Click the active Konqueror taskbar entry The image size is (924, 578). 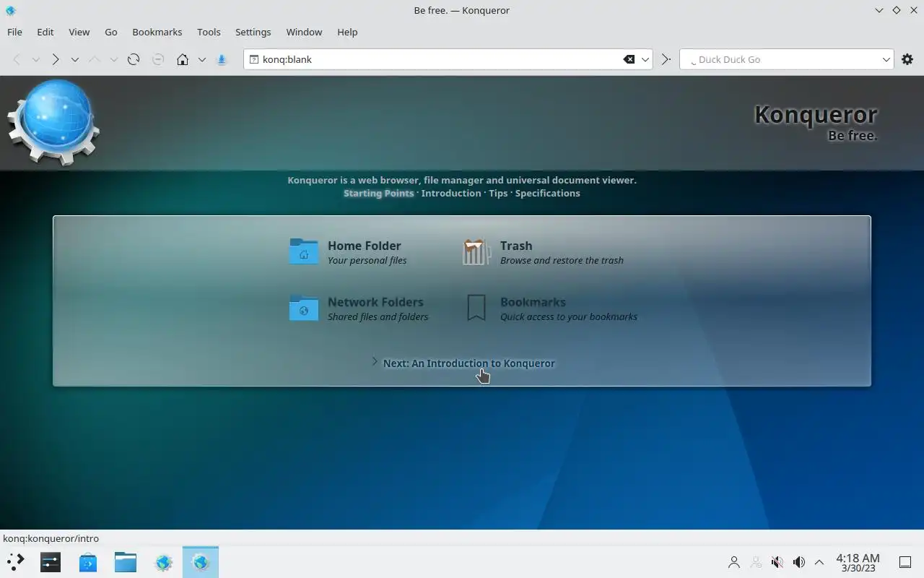[201, 561]
